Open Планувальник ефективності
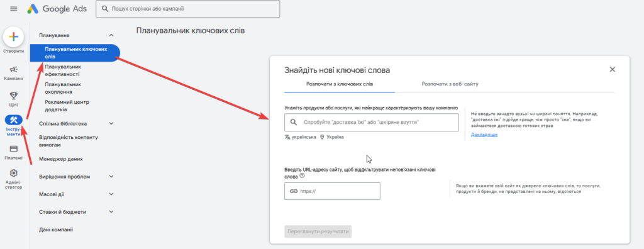 (63, 70)
